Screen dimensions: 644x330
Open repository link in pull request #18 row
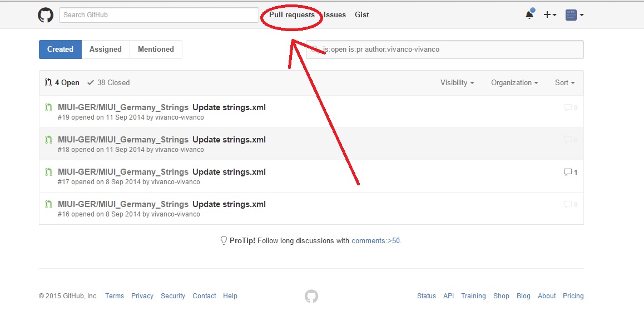pos(123,140)
